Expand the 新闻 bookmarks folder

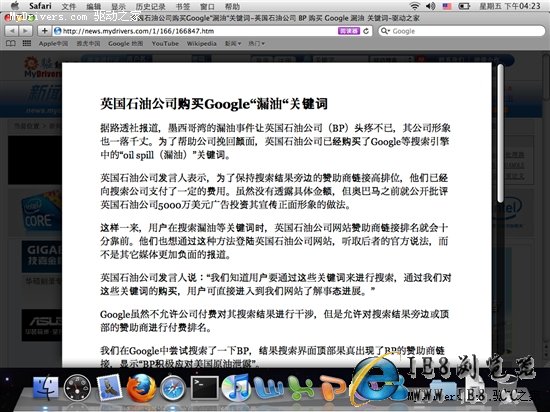(233, 43)
